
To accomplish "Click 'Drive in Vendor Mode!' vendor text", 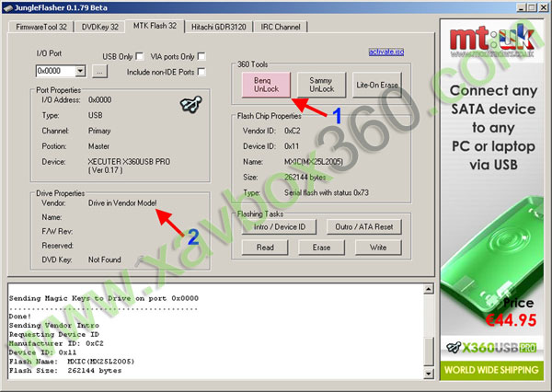I will click(x=122, y=203).
